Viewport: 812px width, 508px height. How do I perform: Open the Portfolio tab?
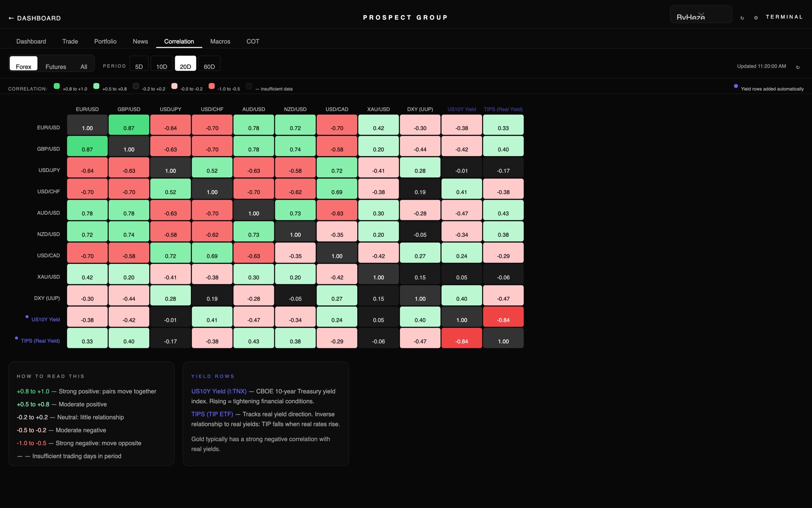pos(105,41)
